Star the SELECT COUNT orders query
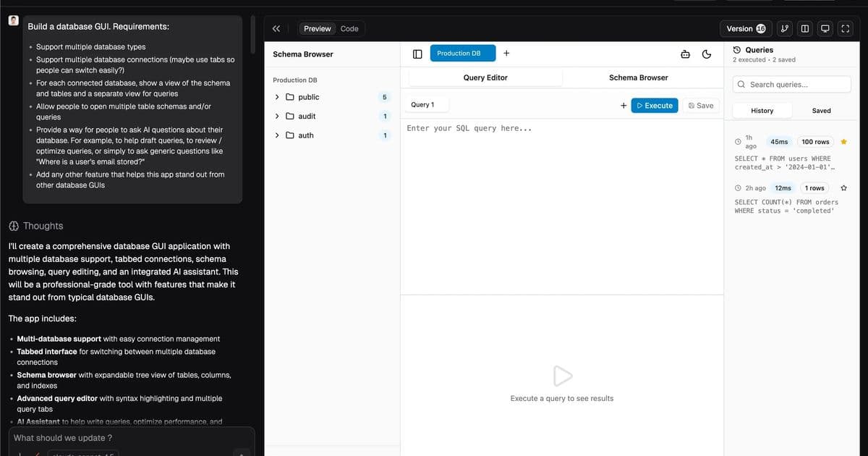This screenshot has height=456, width=868. coord(843,187)
